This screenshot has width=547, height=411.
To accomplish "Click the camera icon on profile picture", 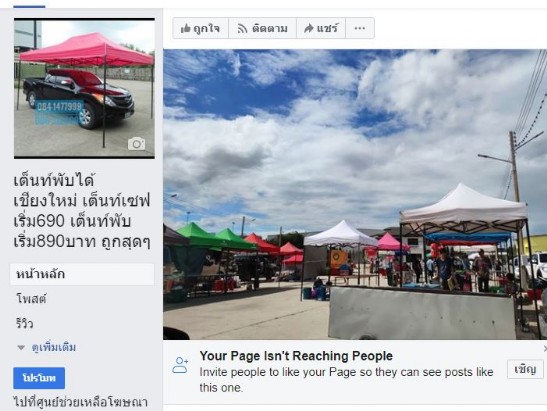I will click(136, 144).
